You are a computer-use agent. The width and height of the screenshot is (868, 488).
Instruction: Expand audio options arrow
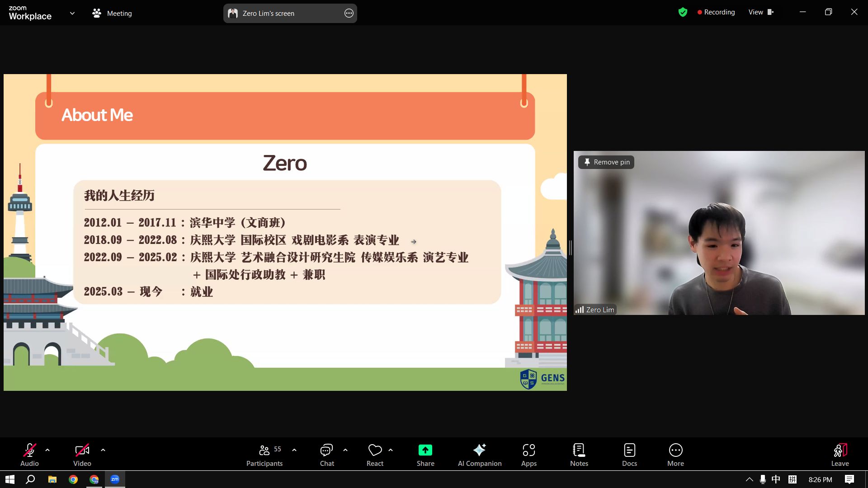(47, 450)
